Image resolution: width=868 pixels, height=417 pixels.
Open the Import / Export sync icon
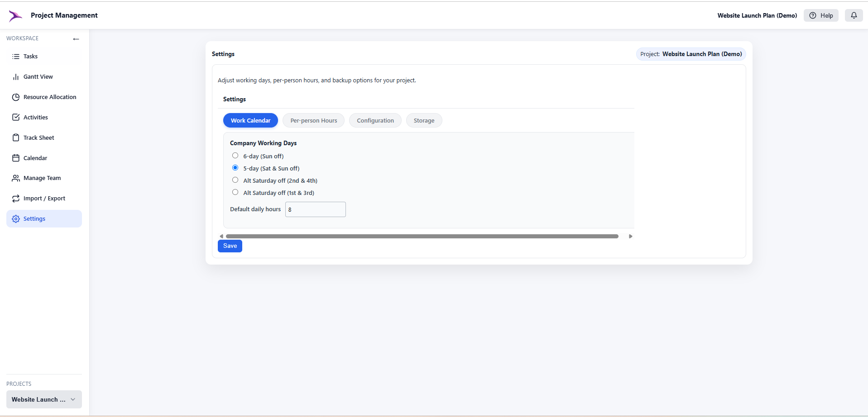tap(15, 198)
